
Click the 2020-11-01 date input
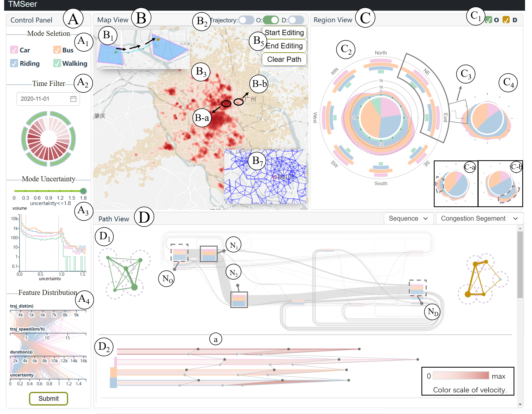48,99
